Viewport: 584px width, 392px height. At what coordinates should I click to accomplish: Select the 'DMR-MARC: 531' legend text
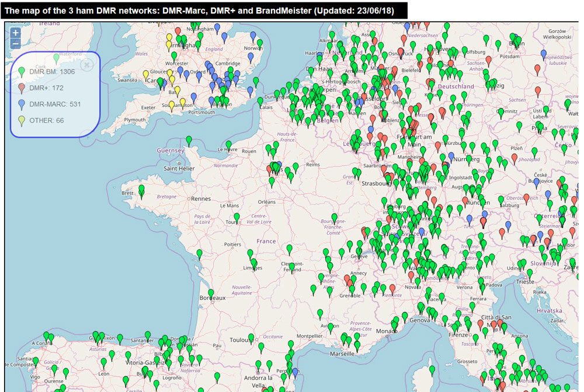click(55, 105)
